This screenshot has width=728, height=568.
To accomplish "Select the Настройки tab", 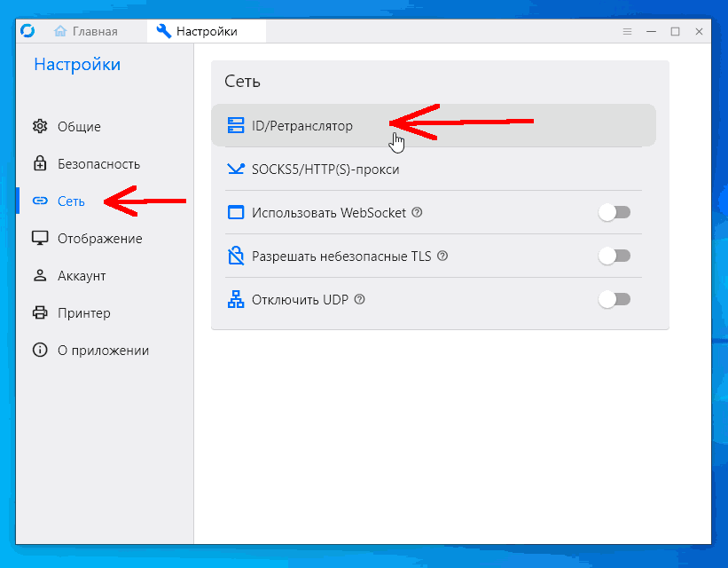I will pyautogui.click(x=206, y=31).
